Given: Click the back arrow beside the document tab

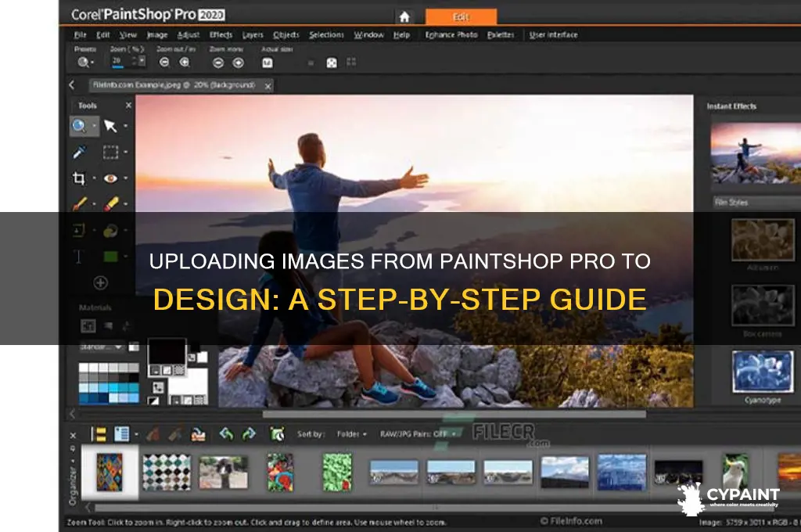Looking at the screenshot, I should (x=72, y=85).
